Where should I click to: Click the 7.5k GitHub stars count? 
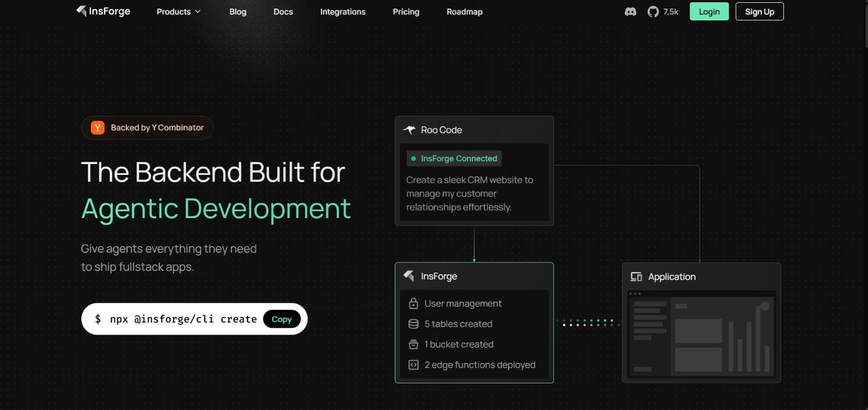[671, 11]
